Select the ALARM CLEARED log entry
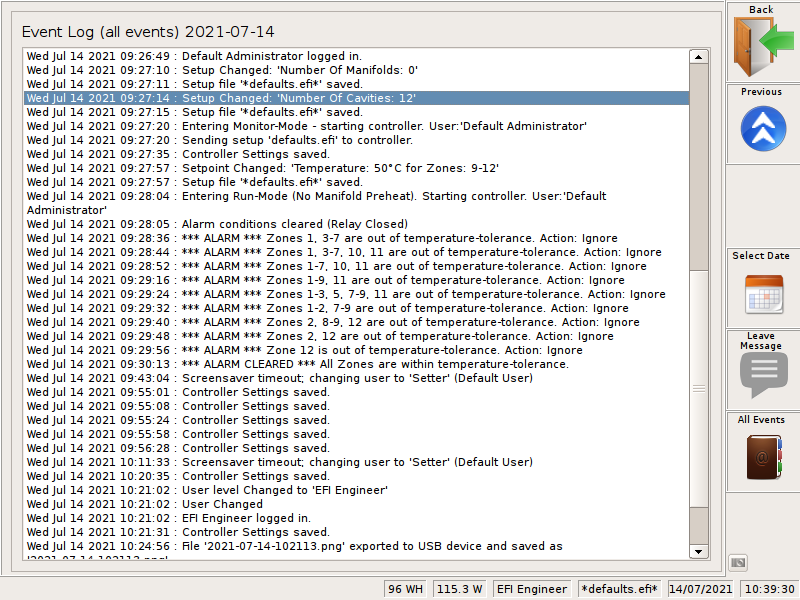800x600 pixels. (300, 364)
